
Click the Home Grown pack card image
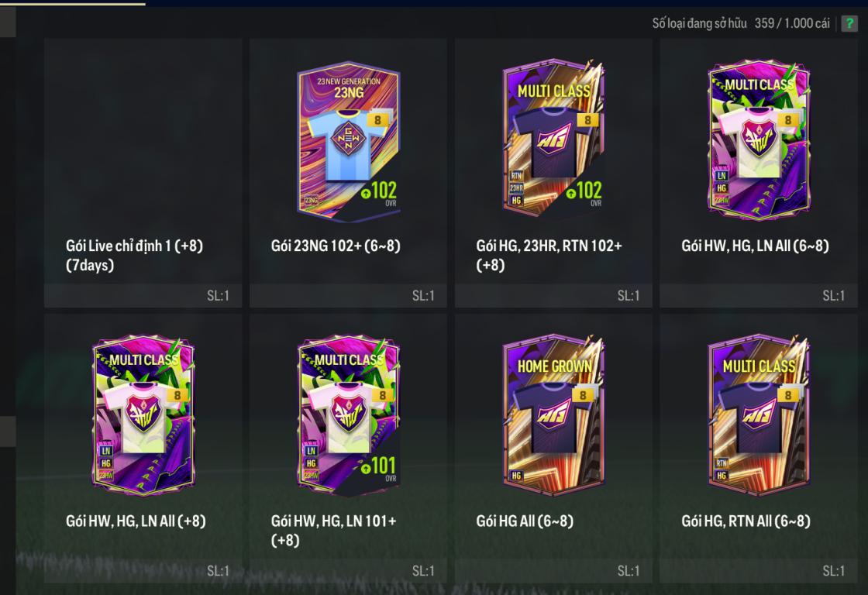[x=553, y=415]
